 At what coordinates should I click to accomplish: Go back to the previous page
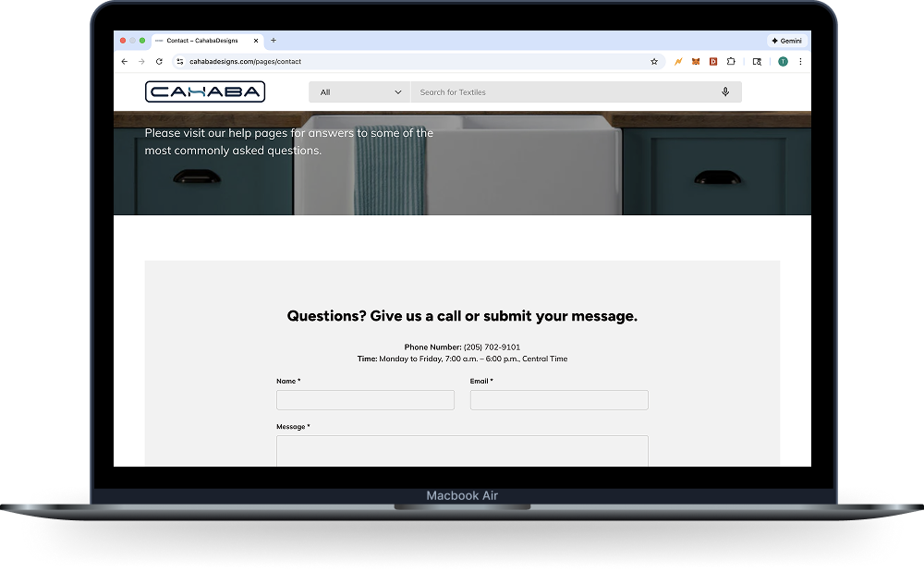pyautogui.click(x=125, y=62)
